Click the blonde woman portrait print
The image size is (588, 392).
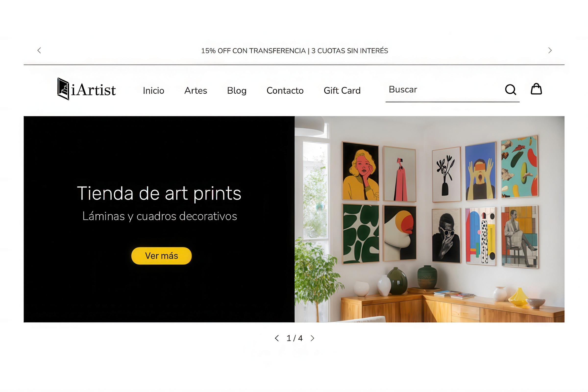pyautogui.click(x=360, y=171)
